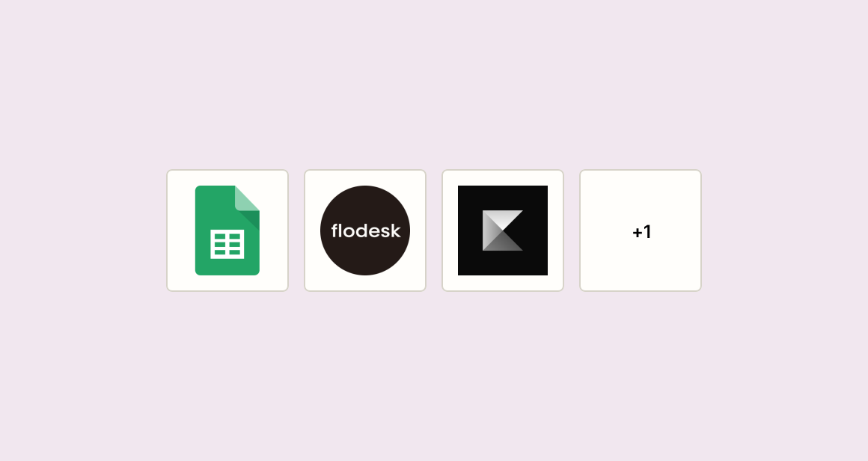
Task: Click the last tile labeled +1
Action: click(x=641, y=230)
